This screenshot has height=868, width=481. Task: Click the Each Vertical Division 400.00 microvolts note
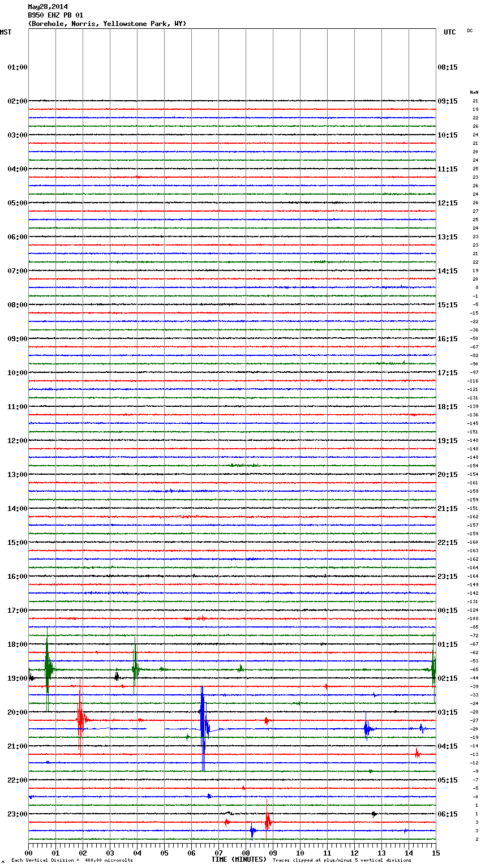(72, 861)
